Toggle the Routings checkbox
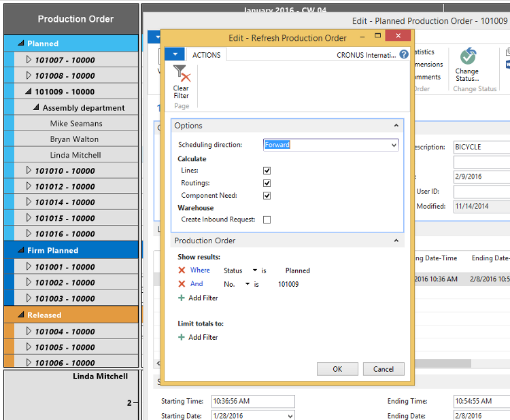 point(267,183)
